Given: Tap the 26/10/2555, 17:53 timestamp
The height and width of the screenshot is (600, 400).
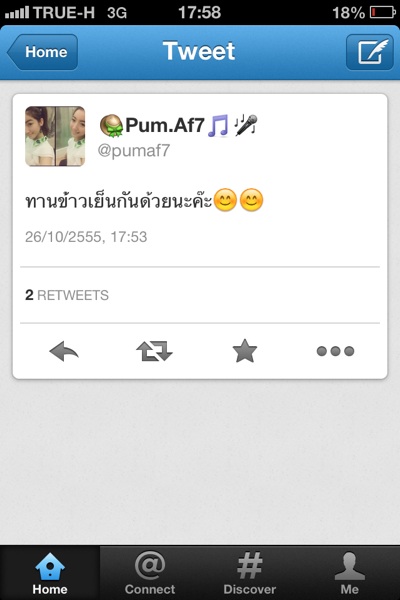Looking at the screenshot, I should pos(86,237).
